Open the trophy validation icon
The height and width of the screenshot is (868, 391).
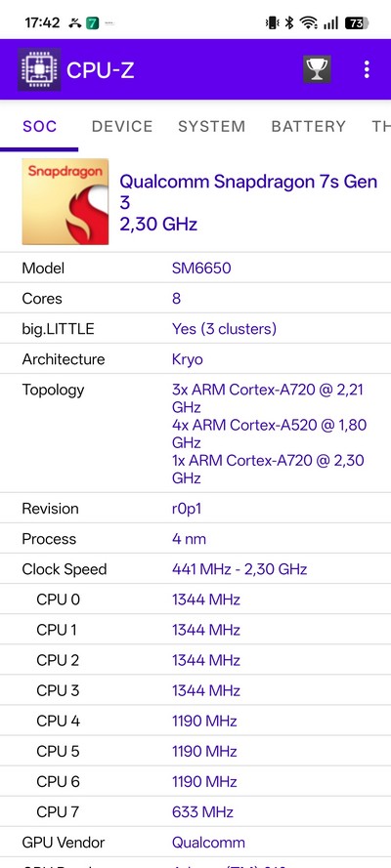point(318,69)
